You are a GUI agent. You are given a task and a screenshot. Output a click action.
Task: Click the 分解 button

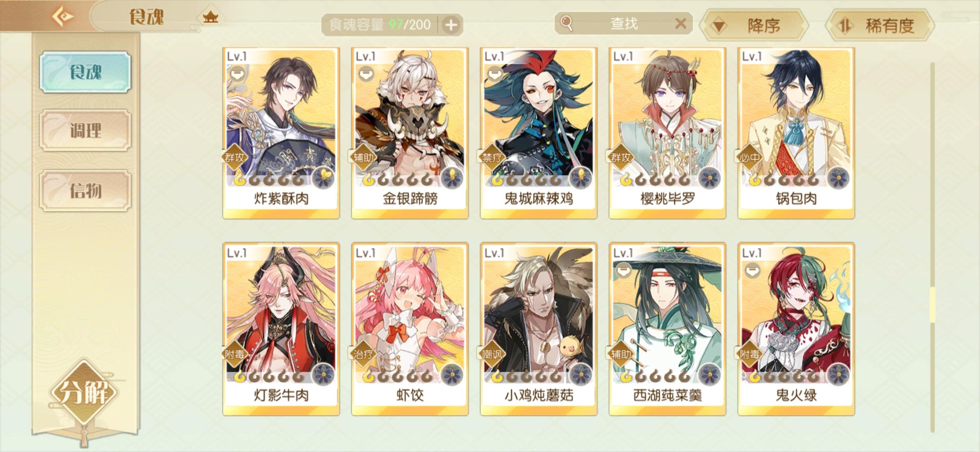click(85, 393)
